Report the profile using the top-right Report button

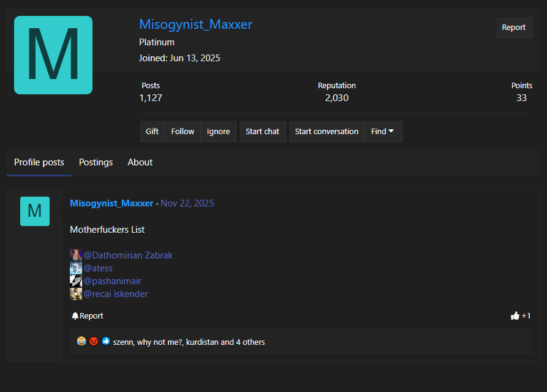(513, 28)
